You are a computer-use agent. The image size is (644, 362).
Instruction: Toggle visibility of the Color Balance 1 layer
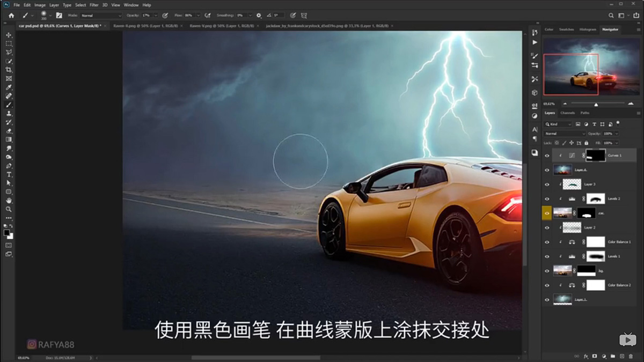[547, 242]
